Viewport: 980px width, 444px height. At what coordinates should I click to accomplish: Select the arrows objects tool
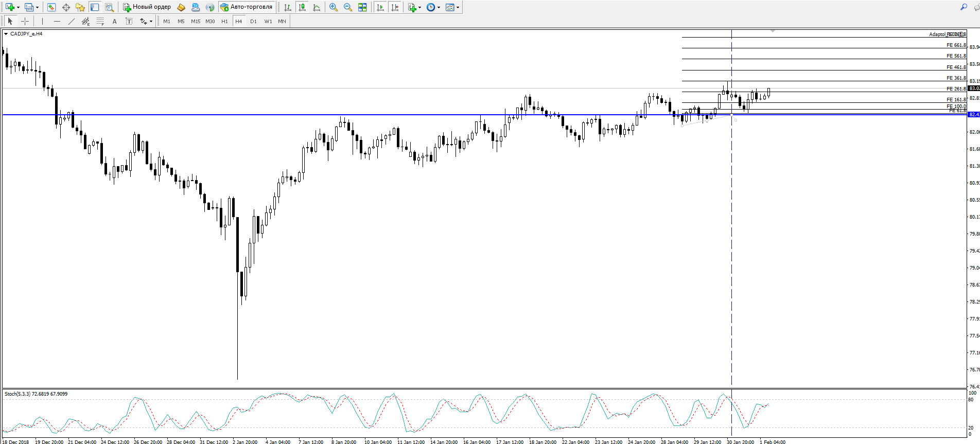click(x=143, y=21)
